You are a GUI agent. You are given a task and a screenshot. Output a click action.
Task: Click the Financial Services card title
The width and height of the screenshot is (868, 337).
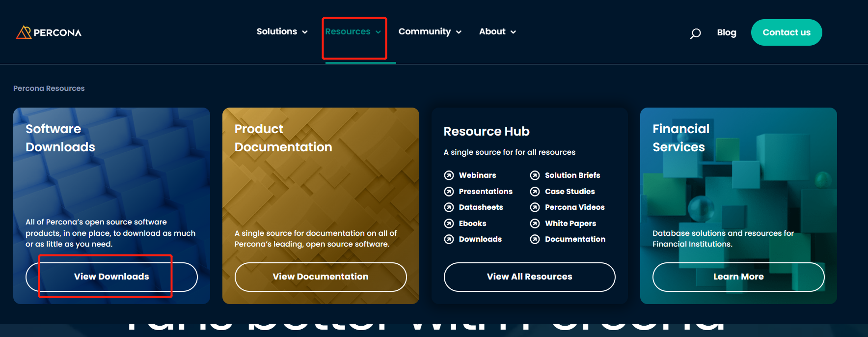[681, 138]
